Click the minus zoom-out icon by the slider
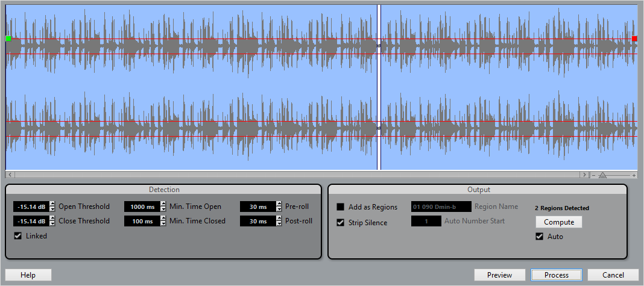644x286 pixels. (593, 175)
